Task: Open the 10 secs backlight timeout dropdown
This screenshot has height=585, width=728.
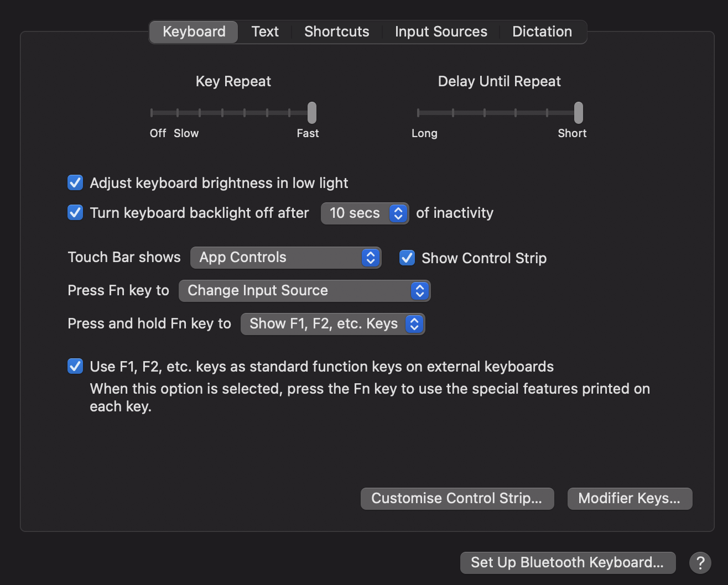Action: pos(365,213)
